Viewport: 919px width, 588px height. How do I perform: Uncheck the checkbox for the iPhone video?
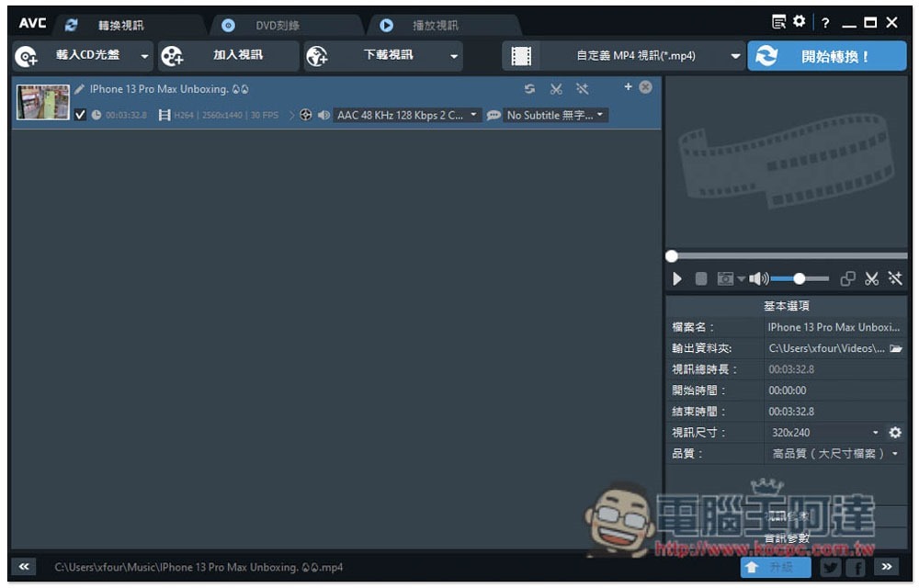point(80,115)
